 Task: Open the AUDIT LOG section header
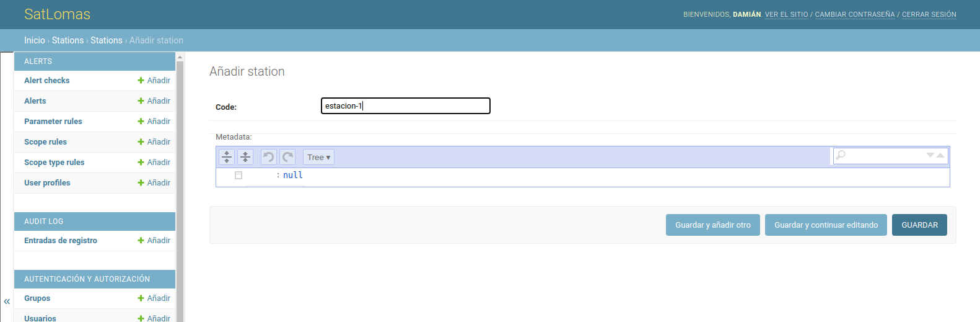(43, 221)
